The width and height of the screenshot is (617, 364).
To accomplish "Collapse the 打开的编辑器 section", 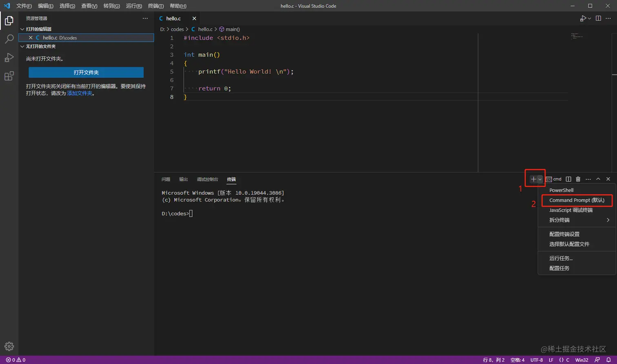I will 22,29.
